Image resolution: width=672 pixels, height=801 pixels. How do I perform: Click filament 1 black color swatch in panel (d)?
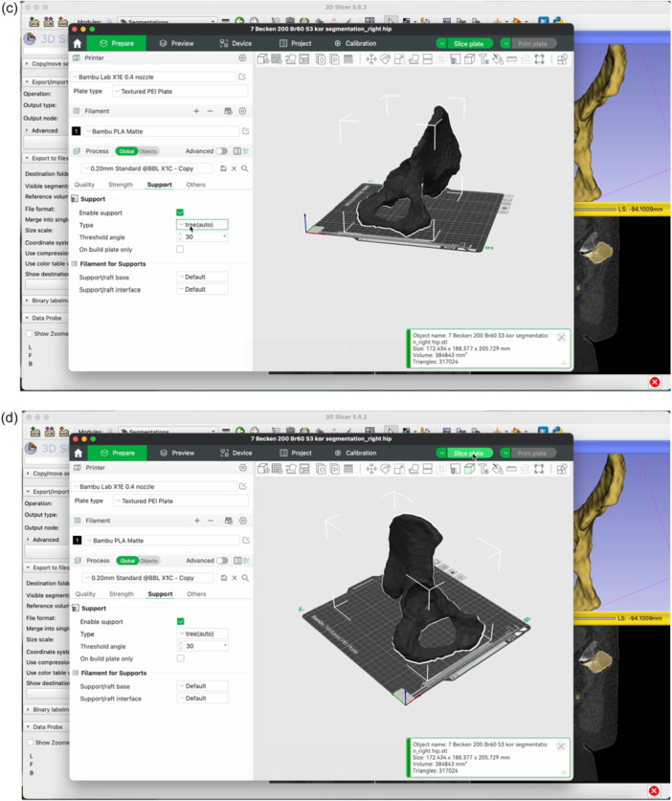tap(78, 541)
